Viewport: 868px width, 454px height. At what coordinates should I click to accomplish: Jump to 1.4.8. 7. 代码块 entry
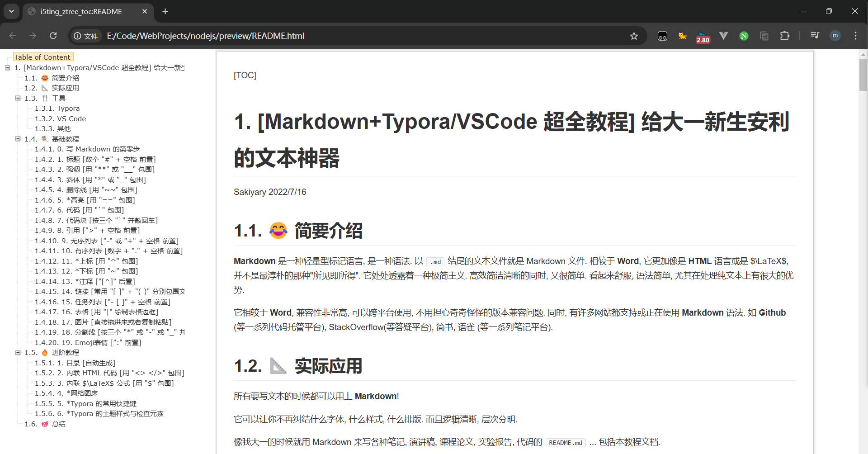[96, 220]
